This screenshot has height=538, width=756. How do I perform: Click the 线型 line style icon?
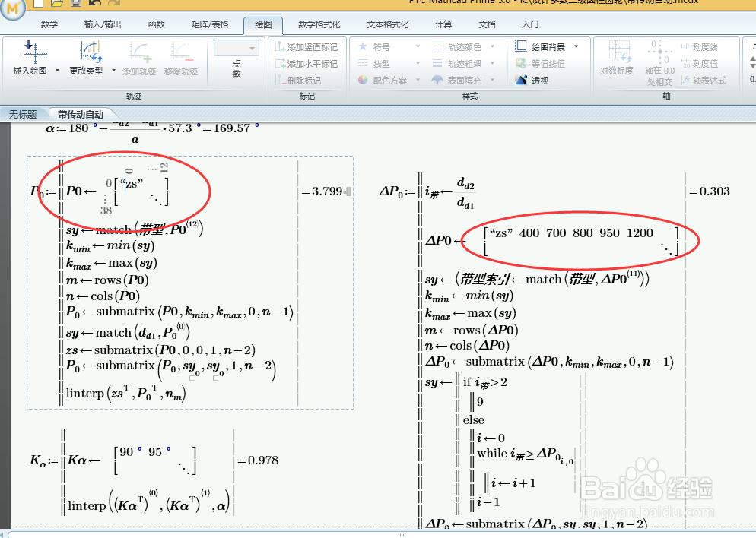tap(363, 64)
